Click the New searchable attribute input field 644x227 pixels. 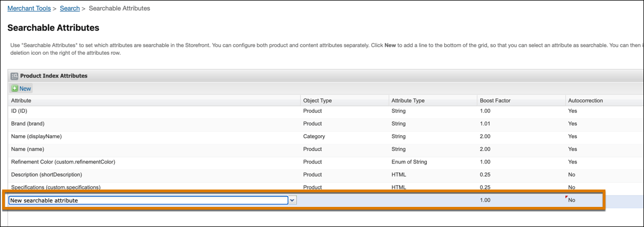pos(148,200)
